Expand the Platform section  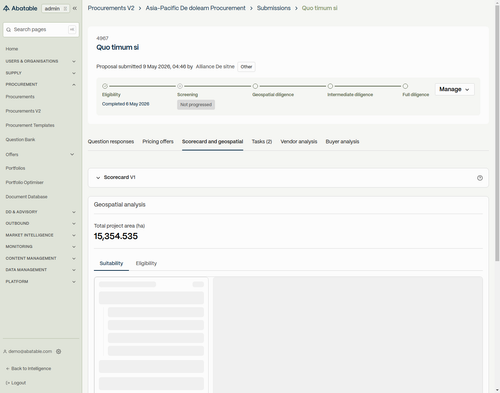40,282
